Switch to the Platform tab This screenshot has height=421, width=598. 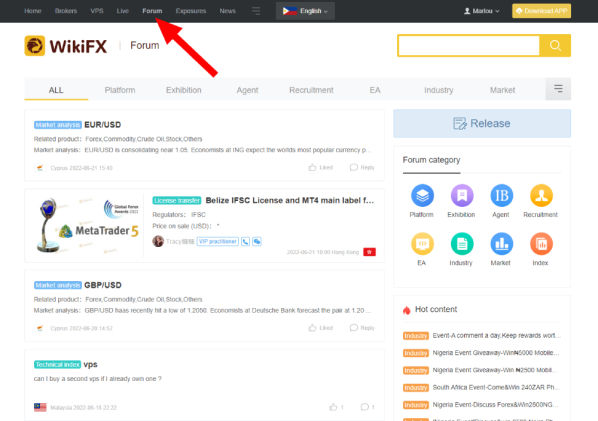tap(120, 90)
